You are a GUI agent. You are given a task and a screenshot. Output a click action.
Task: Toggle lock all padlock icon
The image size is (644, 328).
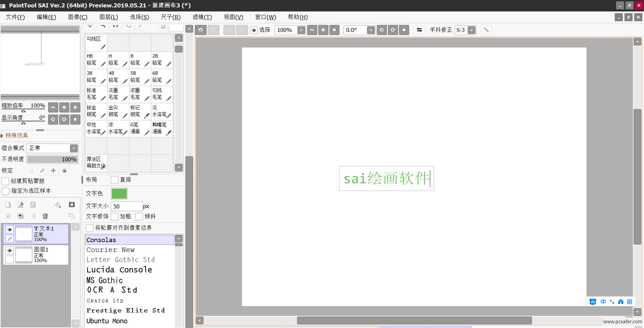(x=64, y=171)
